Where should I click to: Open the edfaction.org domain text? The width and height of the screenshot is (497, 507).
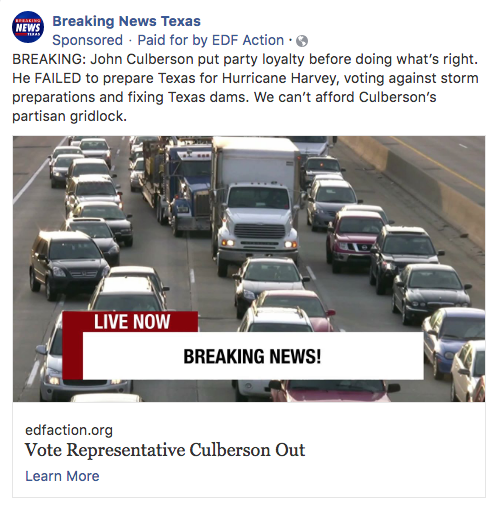click(x=69, y=430)
